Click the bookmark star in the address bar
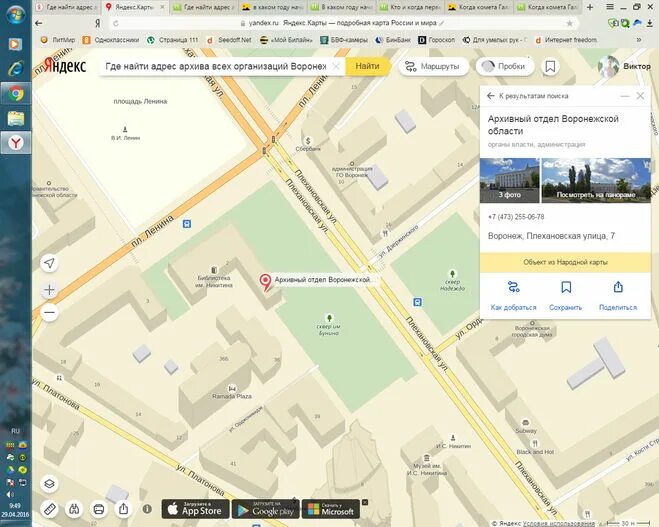This screenshot has height=527, width=659. point(569,23)
